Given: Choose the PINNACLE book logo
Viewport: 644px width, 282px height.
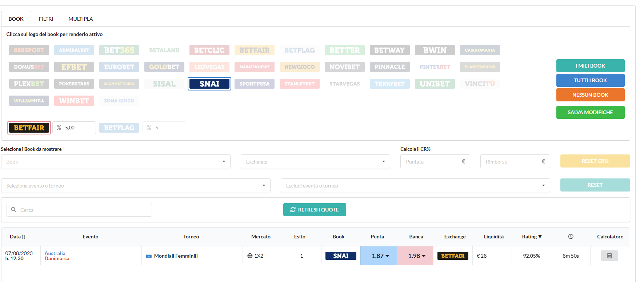Looking at the screenshot, I should click(390, 67).
